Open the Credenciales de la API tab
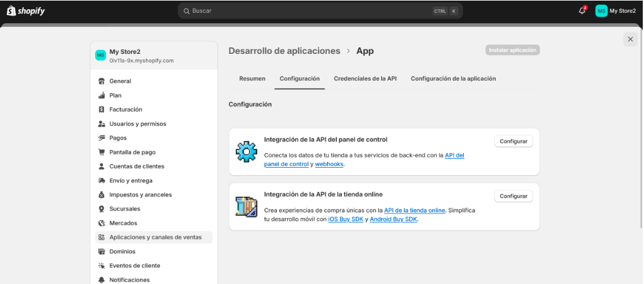 tap(365, 79)
